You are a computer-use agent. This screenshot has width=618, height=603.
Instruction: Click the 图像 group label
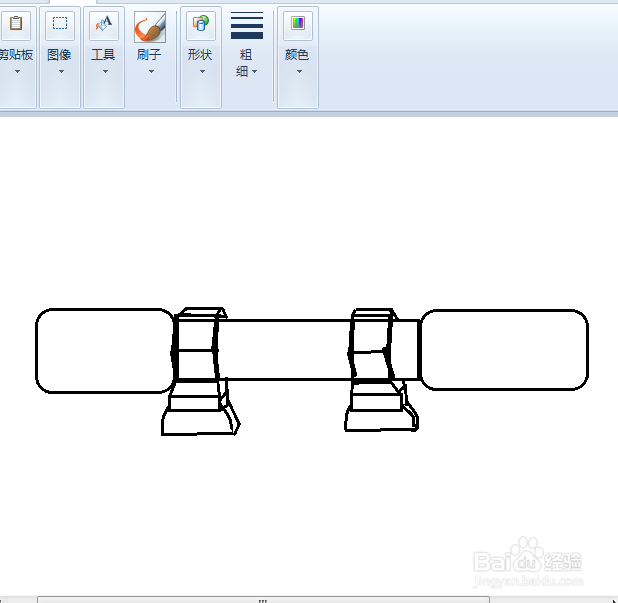(x=59, y=55)
